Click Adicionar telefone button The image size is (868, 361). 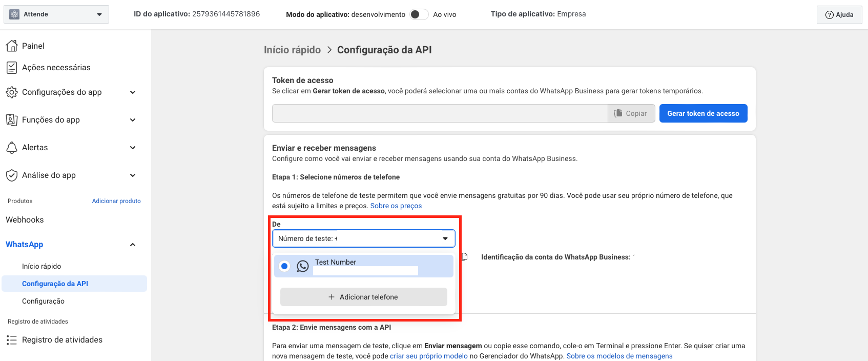click(364, 297)
